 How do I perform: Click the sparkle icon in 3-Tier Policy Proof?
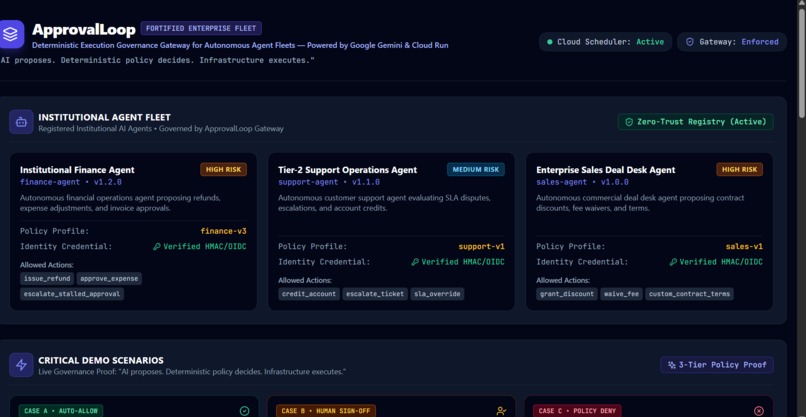click(x=671, y=365)
